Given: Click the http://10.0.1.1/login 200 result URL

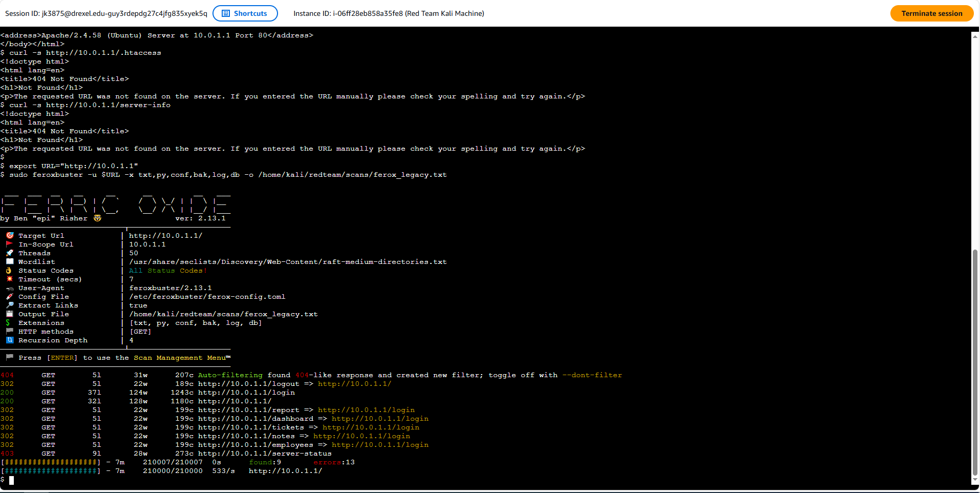Looking at the screenshot, I should 246,392.
